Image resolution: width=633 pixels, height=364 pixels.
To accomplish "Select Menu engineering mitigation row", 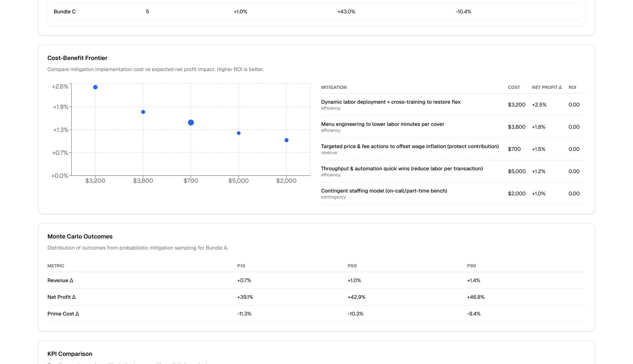I will (x=382, y=127).
